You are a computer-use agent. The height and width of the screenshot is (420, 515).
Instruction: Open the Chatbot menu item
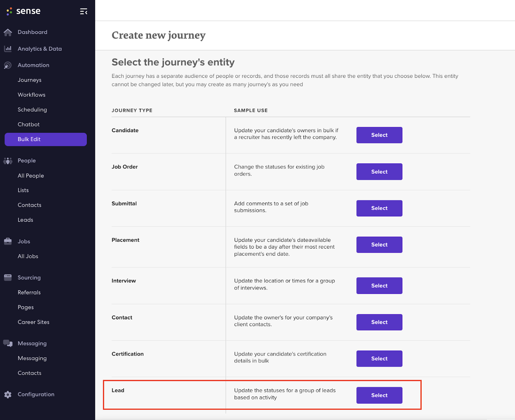[29, 124]
